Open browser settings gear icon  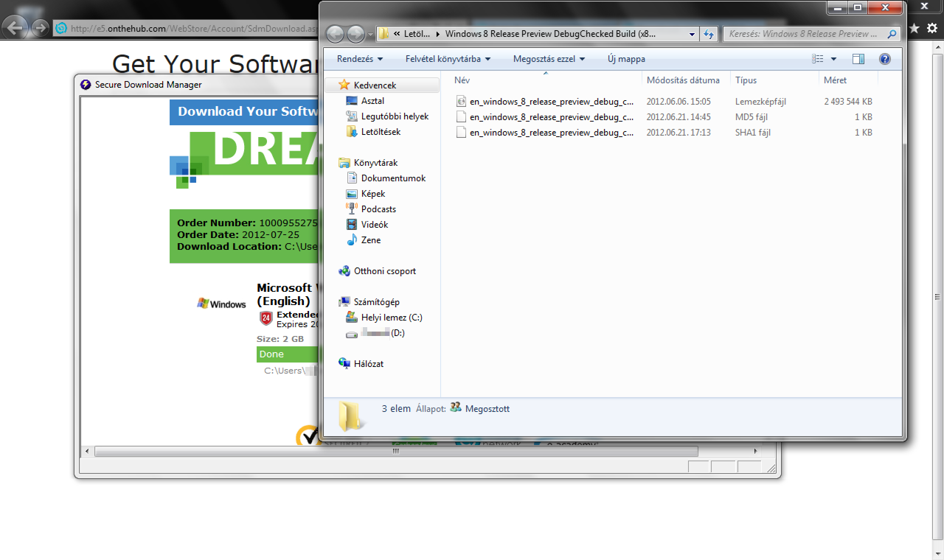tap(933, 28)
